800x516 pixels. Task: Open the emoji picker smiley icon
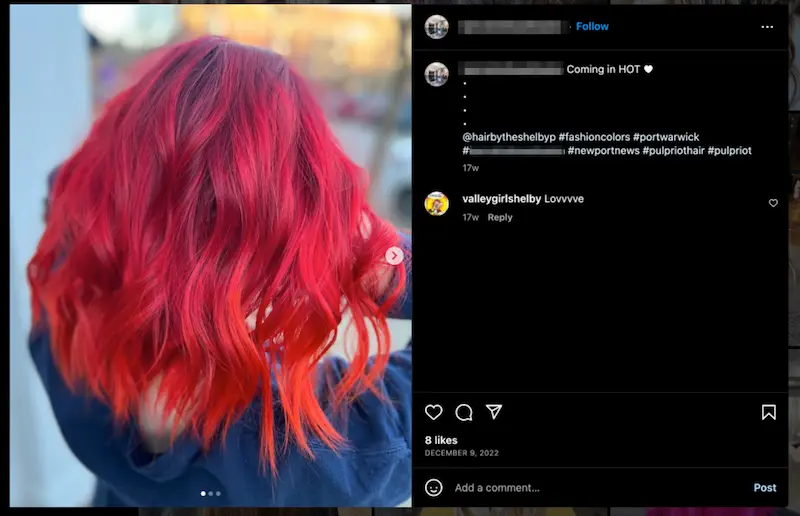[434, 487]
